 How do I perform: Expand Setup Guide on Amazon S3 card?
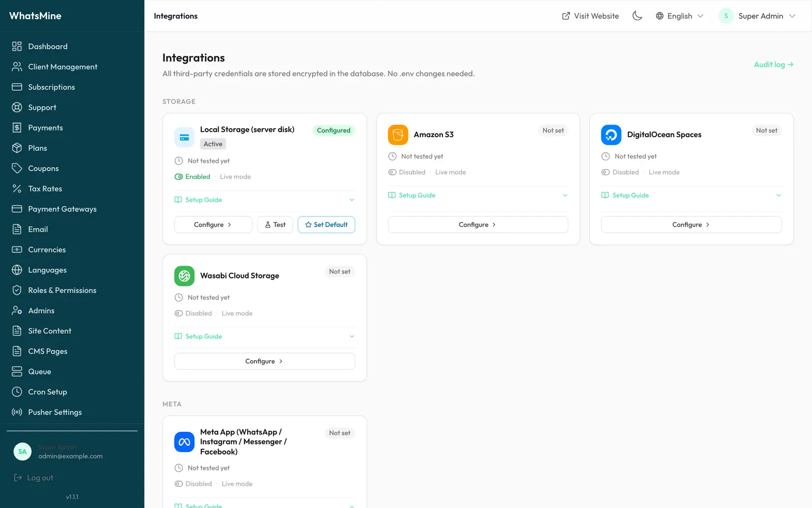pos(478,195)
